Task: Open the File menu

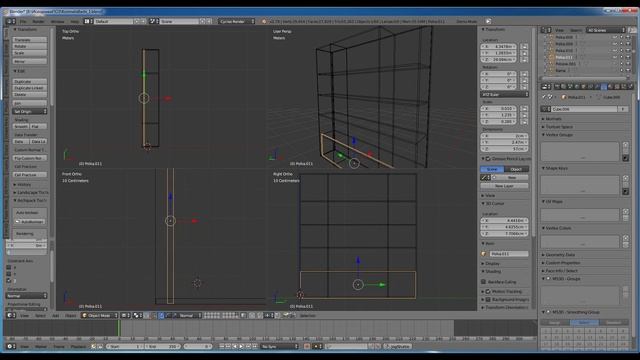Action: (23, 21)
